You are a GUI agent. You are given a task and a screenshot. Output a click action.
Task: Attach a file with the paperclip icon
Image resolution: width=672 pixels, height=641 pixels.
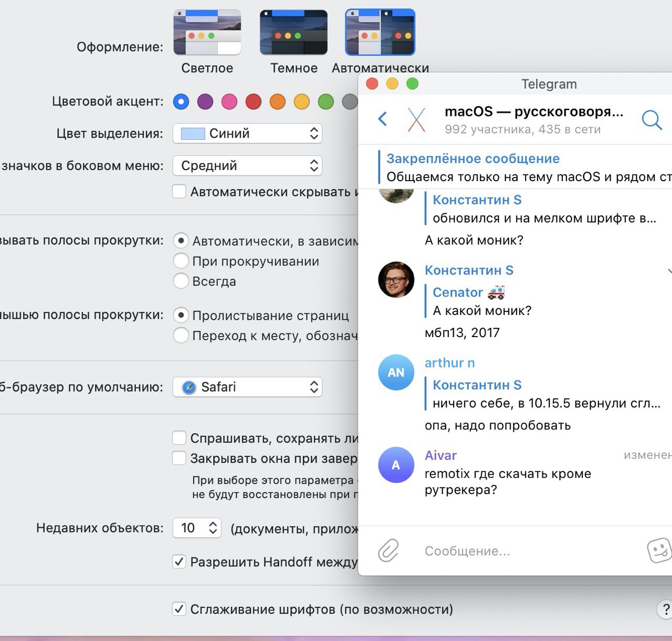click(388, 551)
